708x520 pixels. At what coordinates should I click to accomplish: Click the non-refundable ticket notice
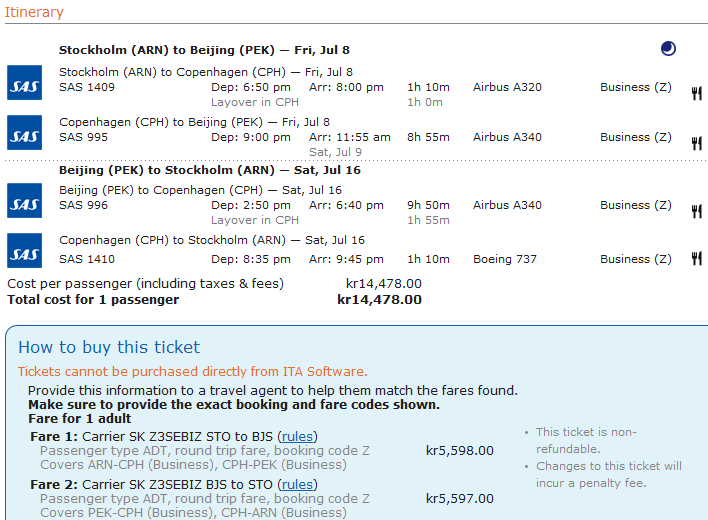point(586,440)
